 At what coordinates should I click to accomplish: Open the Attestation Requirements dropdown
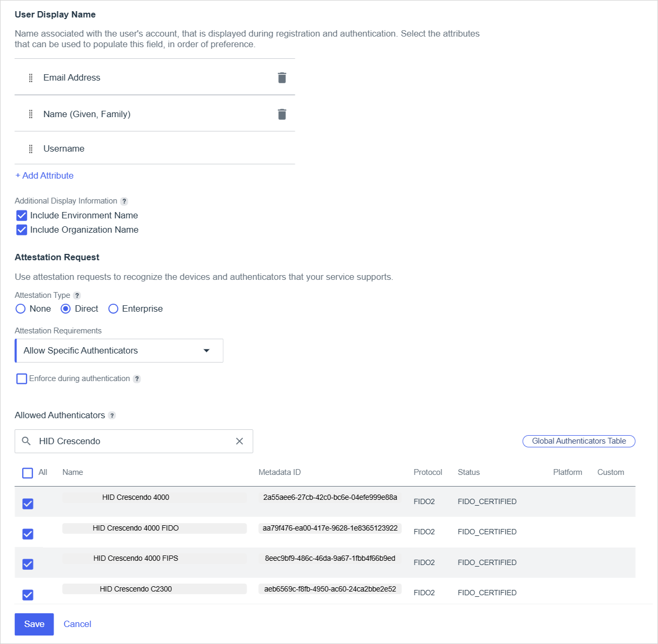pyautogui.click(x=119, y=351)
